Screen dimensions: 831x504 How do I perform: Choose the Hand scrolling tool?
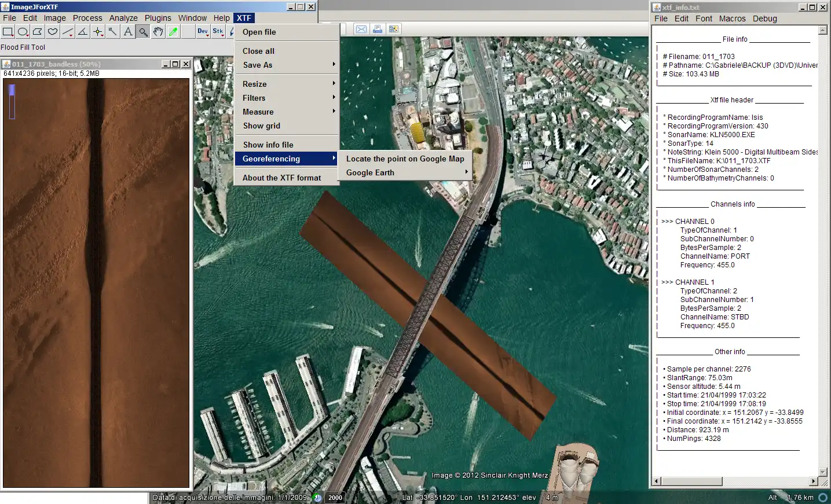158,32
